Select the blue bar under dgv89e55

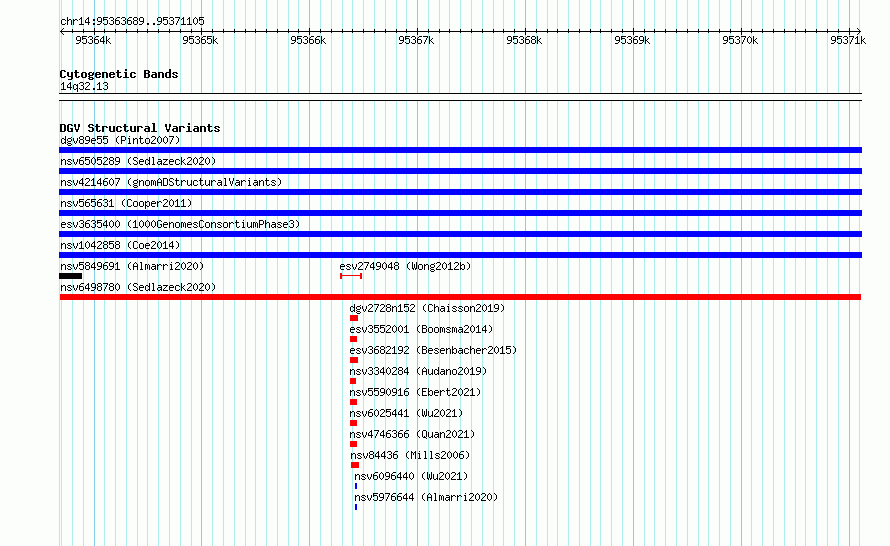click(x=460, y=150)
